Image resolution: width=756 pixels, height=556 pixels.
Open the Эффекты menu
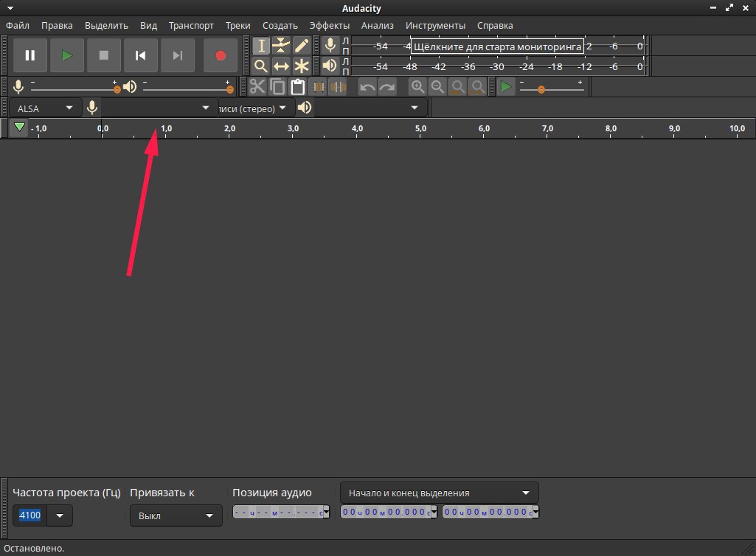pos(329,26)
